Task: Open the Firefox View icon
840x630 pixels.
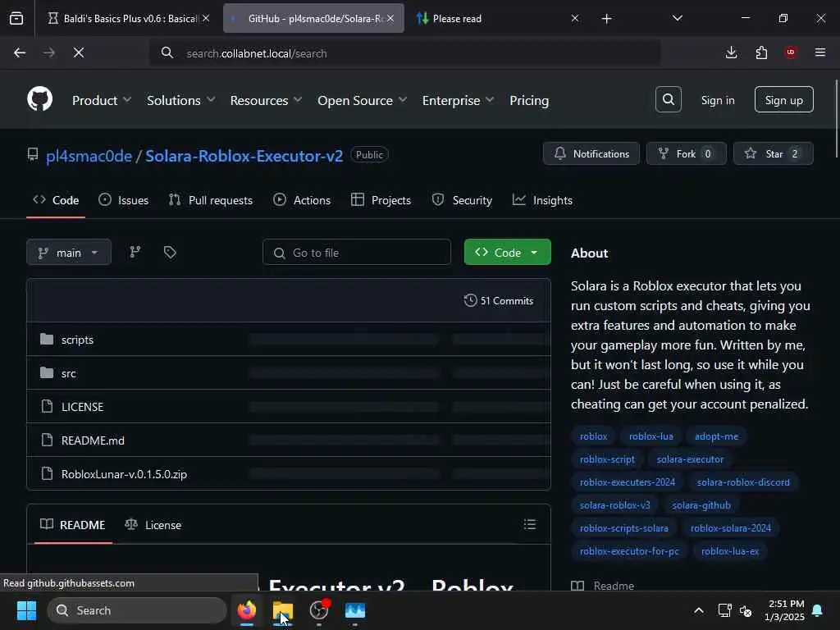Action: click(16, 18)
